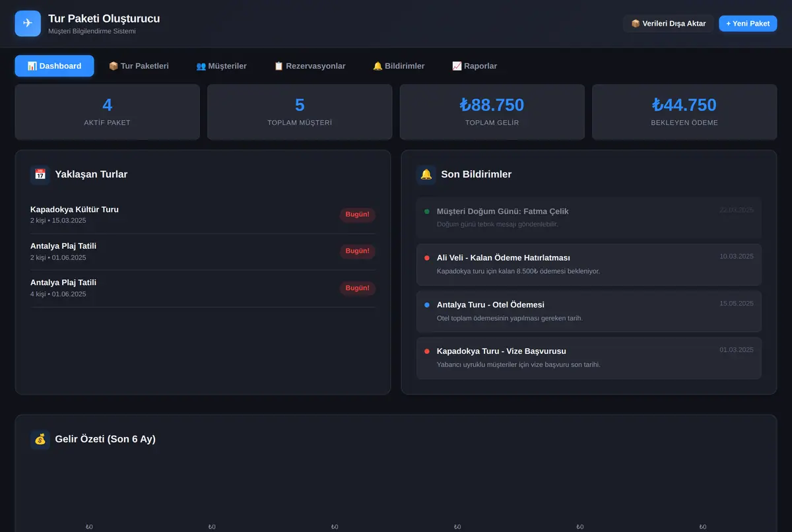Select Antalya Plaj Tatili dated 4 kişi
The height and width of the screenshot is (532, 792).
pyautogui.click(x=63, y=283)
